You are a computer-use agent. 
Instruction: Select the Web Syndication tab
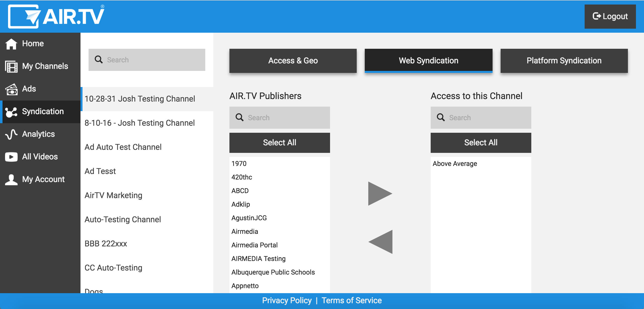[x=428, y=61]
